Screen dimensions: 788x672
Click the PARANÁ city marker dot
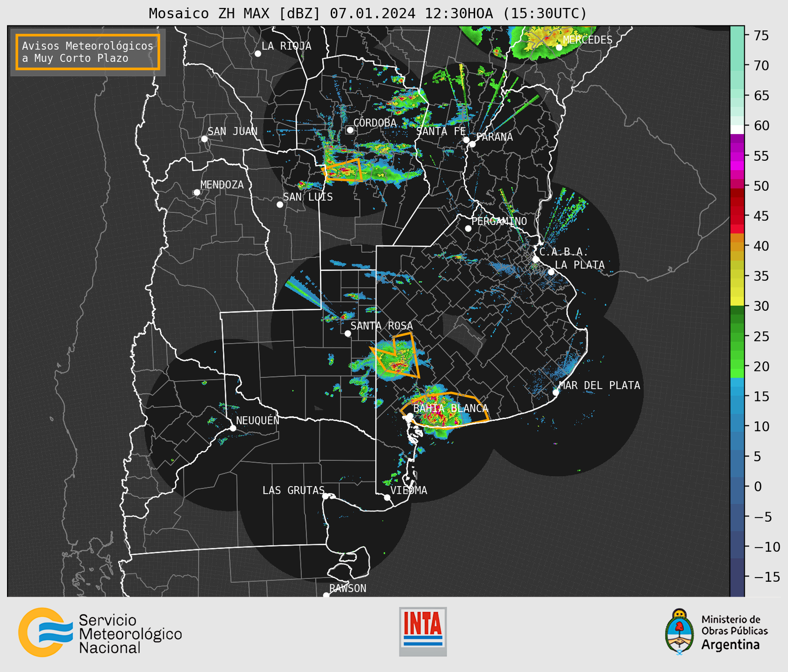(472, 144)
